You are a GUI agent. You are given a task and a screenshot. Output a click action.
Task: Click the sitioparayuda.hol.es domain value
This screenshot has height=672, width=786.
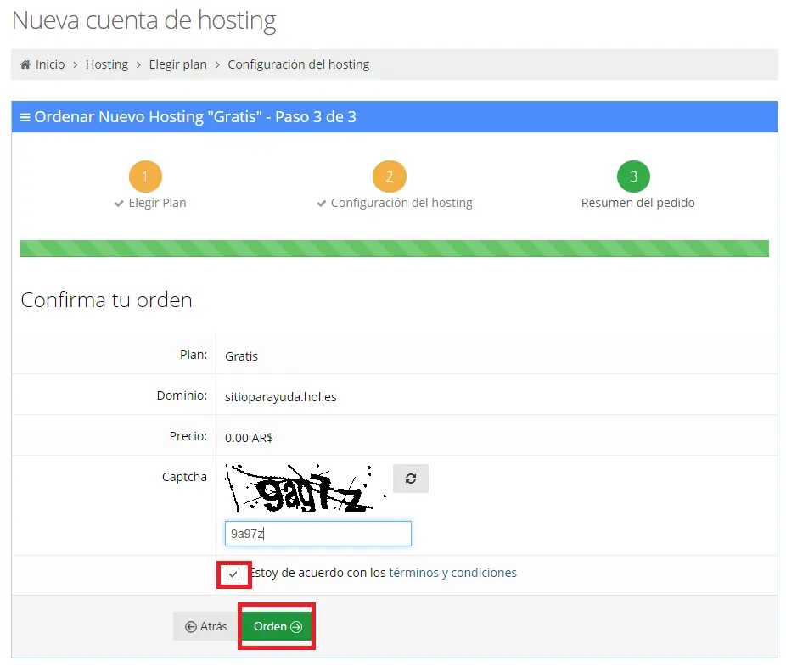281,397
